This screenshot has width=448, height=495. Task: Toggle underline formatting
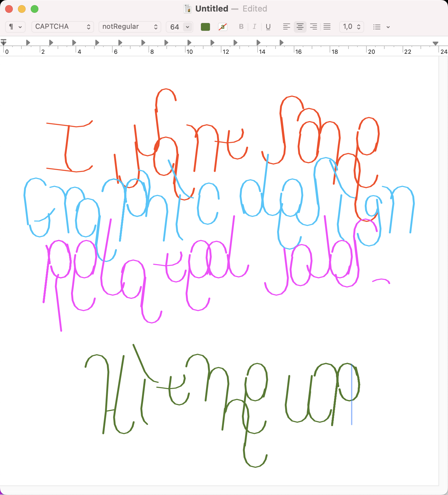268,27
